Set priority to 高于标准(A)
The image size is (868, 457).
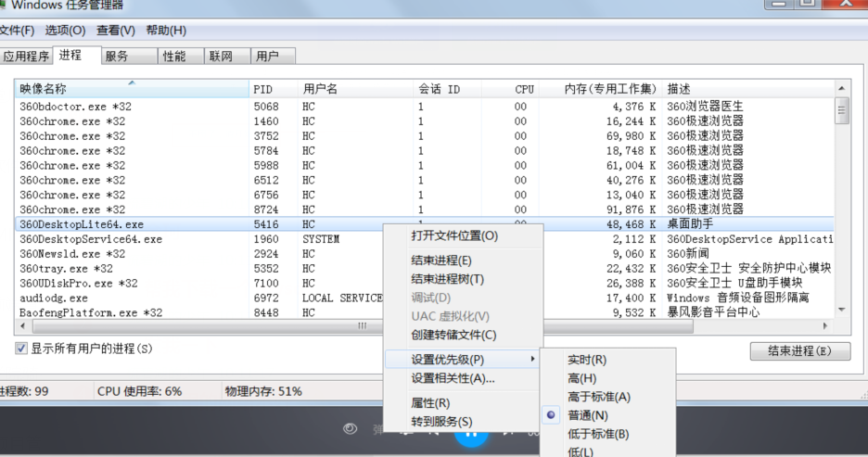click(x=607, y=397)
